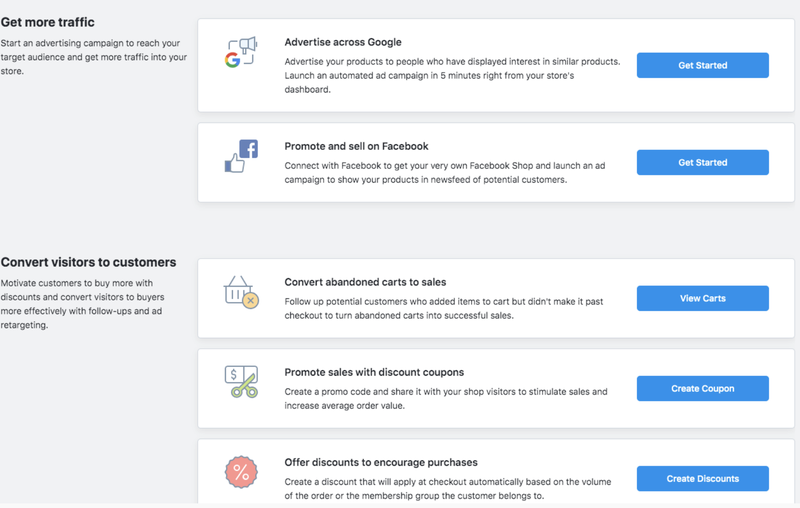Image resolution: width=800 pixels, height=508 pixels.
Task: Click the Google ads card description text
Action: click(453, 75)
